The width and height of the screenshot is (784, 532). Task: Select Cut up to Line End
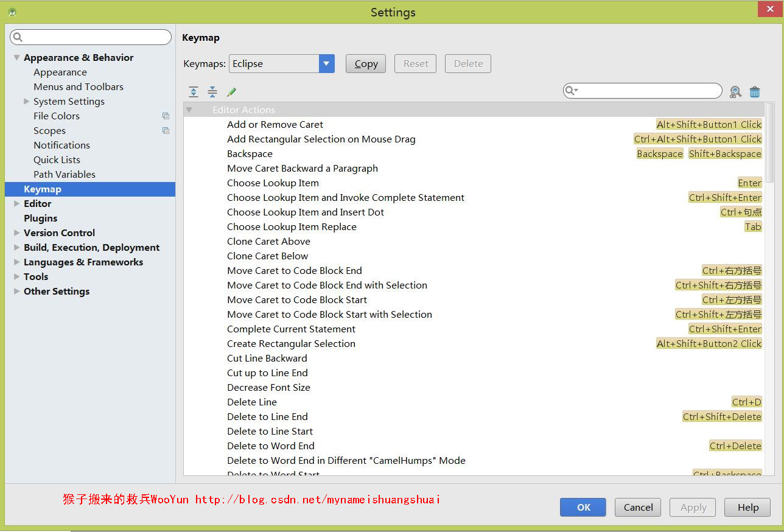click(474, 373)
